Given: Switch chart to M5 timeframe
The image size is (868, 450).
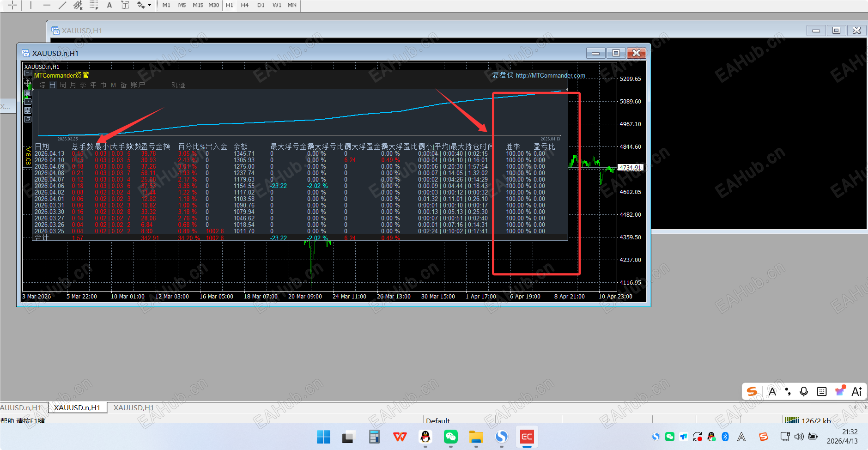Looking at the screenshot, I should point(182,5).
